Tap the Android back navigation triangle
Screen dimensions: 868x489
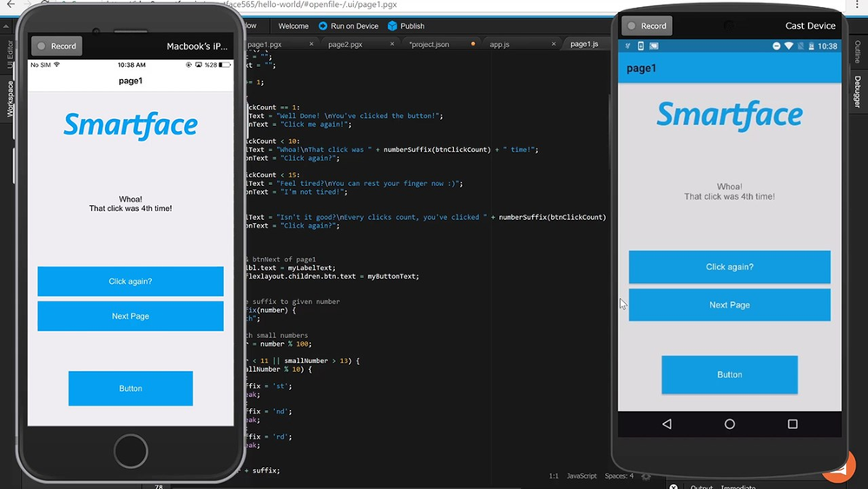click(x=667, y=424)
